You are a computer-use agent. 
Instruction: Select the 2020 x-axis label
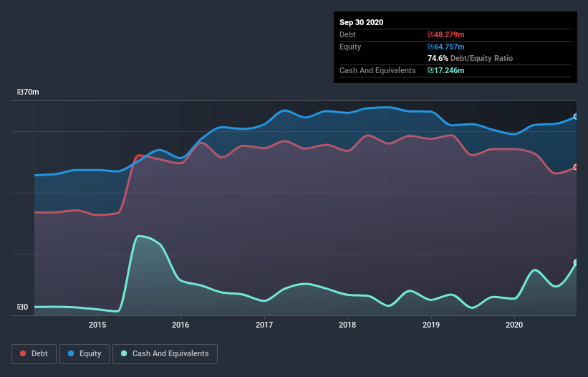(514, 325)
